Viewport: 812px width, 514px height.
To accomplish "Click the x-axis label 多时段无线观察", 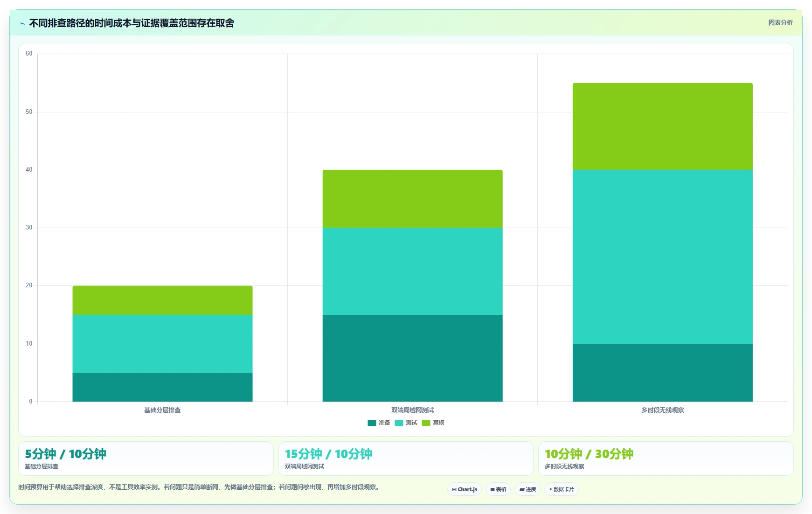I will [x=662, y=410].
